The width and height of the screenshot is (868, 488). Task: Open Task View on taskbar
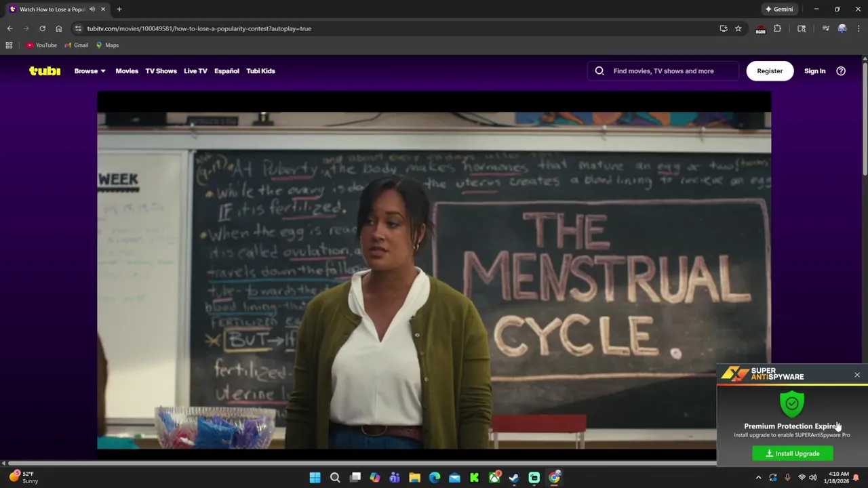point(355,478)
